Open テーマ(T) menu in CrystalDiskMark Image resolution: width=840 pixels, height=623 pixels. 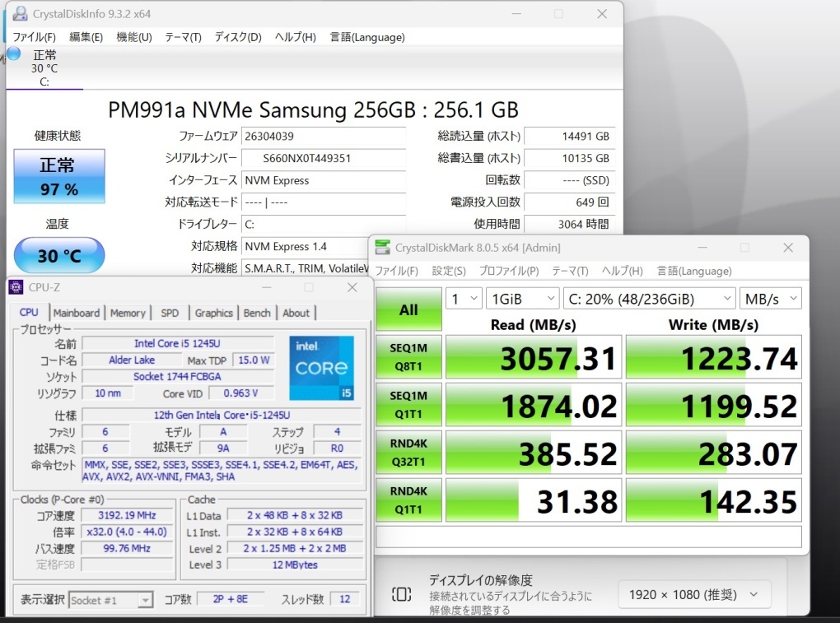(x=570, y=271)
